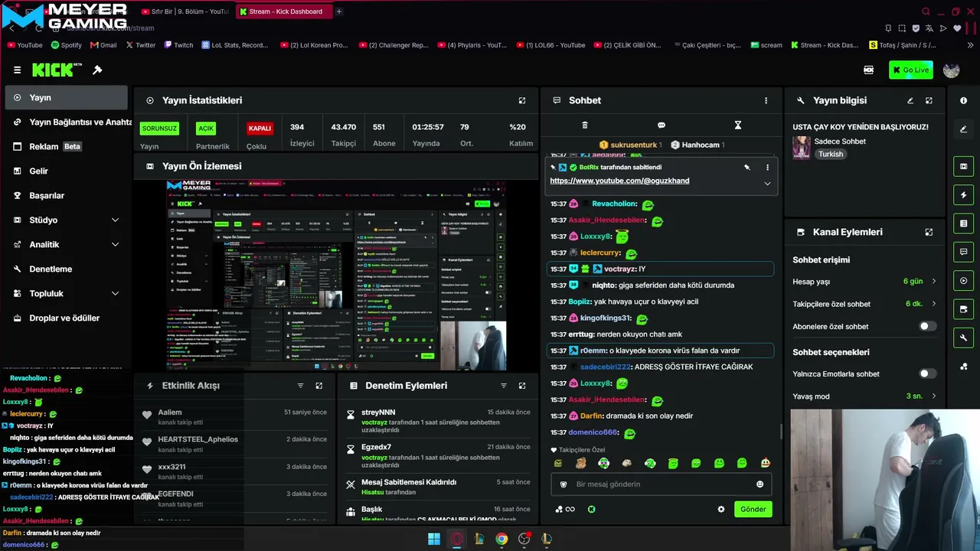Image resolution: width=980 pixels, height=551 pixels.
Task: Open Hesap yaşı setting chevron
Action: [933, 282]
